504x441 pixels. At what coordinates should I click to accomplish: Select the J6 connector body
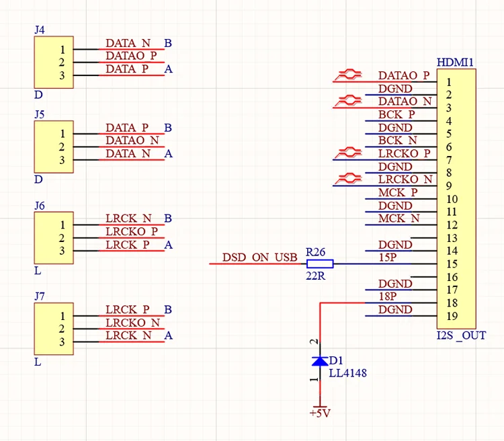click(x=54, y=238)
